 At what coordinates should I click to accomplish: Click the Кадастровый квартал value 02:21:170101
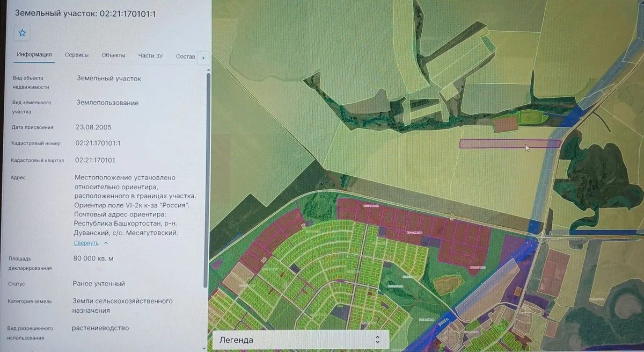tap(95, 160)
